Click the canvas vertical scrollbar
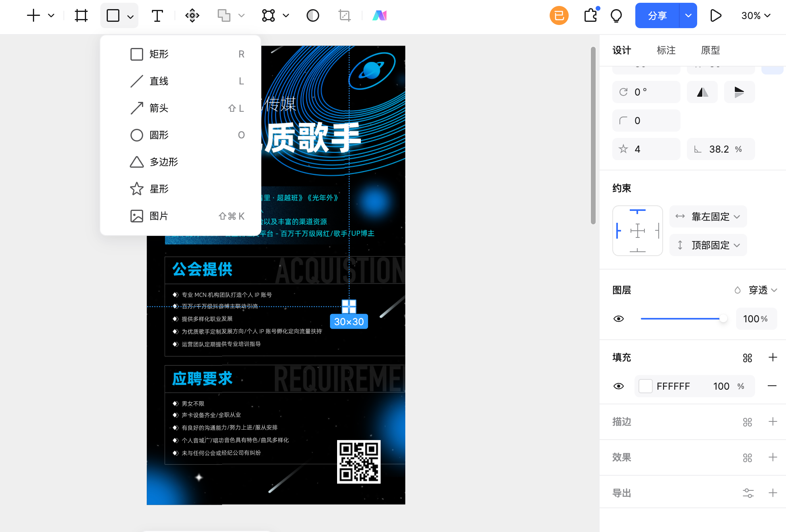The height and width of the screenshot is (532, 786). [x=593, y=136]
